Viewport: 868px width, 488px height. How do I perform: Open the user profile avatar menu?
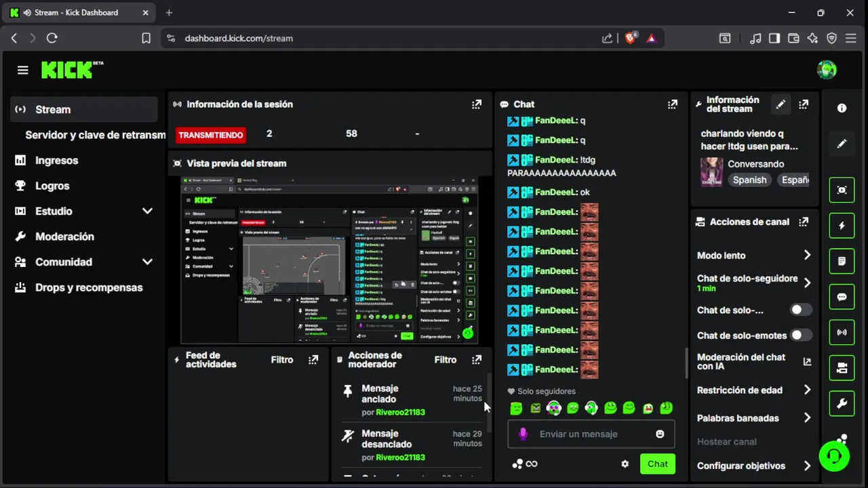tap(827, 70)
